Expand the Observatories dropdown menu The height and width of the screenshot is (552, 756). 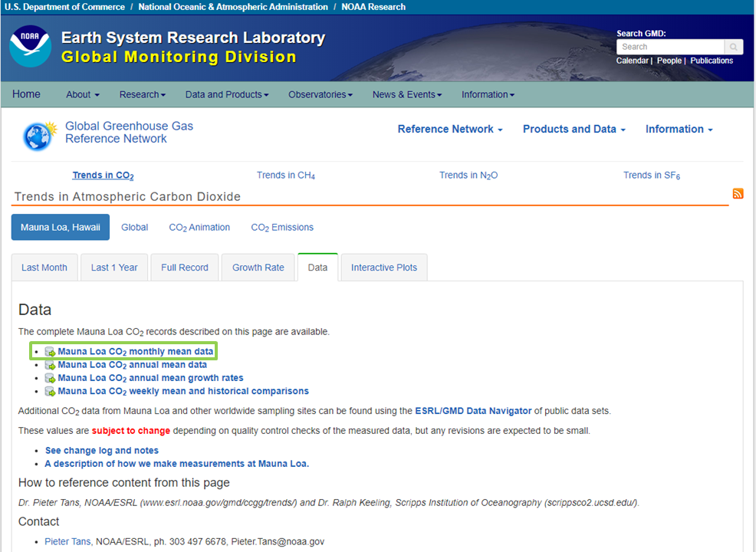(320, 94)
